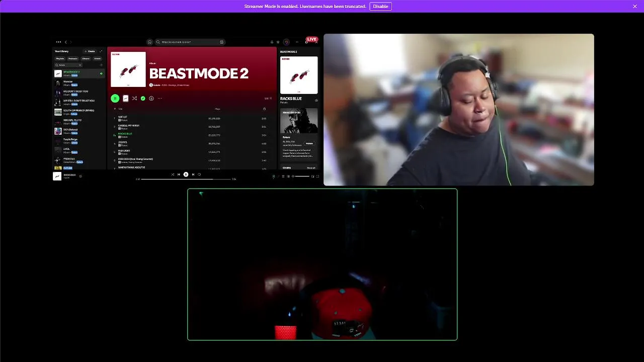Toggle repeat in bottom player bar
The image size is (644, 362).
tap(199, 174)
